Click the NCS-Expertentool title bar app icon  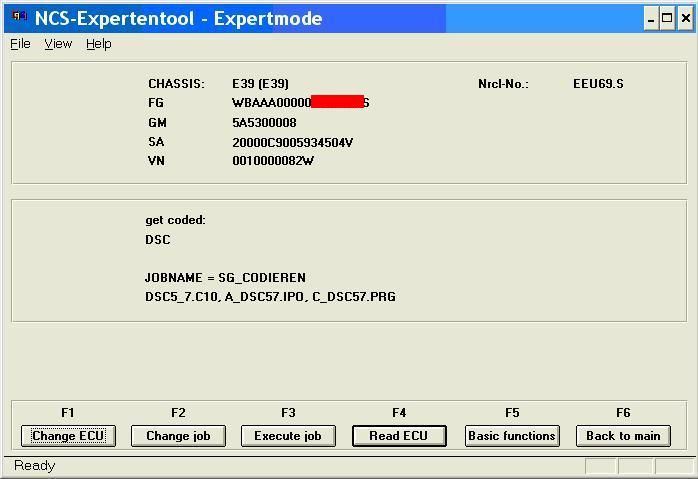click(19, 17)
